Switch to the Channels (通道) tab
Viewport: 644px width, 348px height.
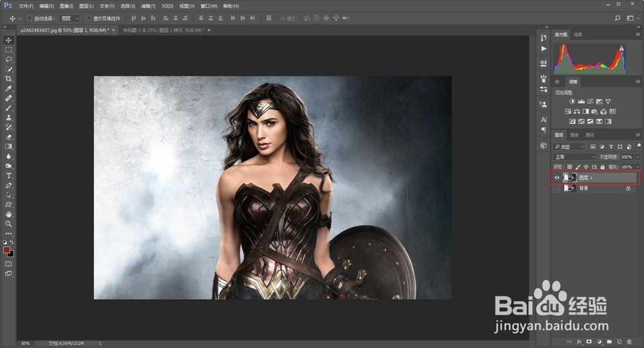pos(574,134)
